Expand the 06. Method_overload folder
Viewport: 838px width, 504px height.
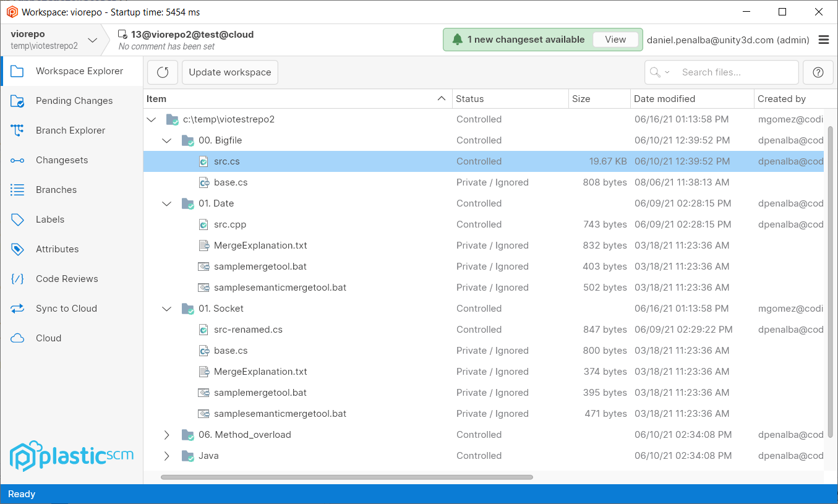tap(166, 435)
